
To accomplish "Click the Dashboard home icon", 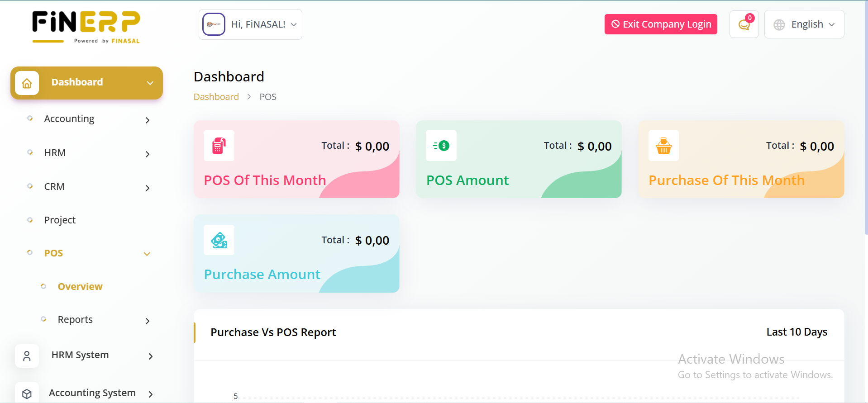I will click(x=27, y=83).
